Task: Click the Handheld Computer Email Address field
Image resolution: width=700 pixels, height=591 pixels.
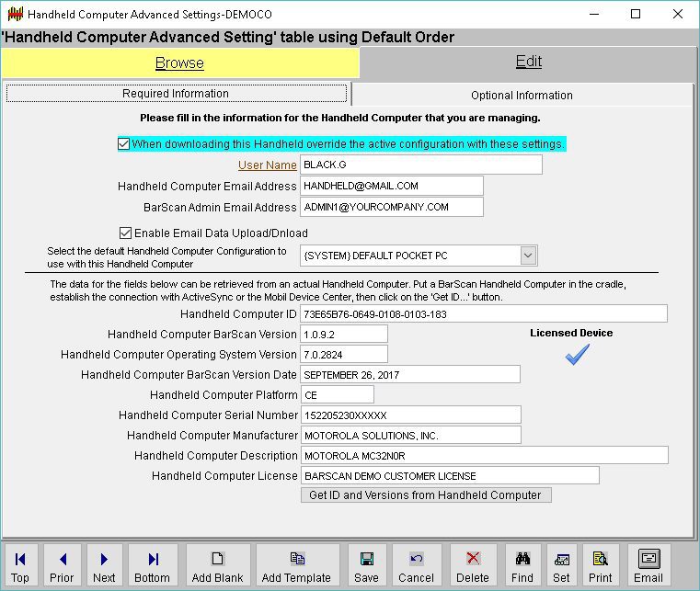Action: pyautogui.click(x=392, y=186)
